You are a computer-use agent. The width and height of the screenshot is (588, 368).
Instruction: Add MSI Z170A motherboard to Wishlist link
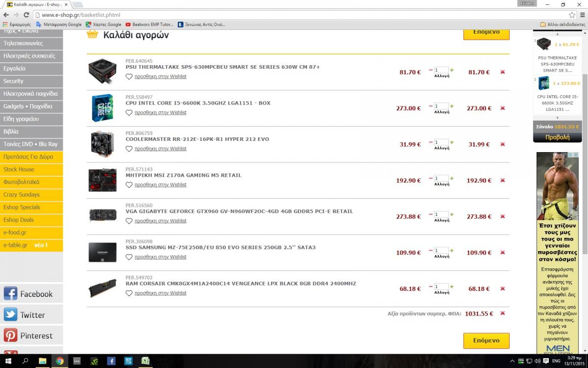point(160,185)
